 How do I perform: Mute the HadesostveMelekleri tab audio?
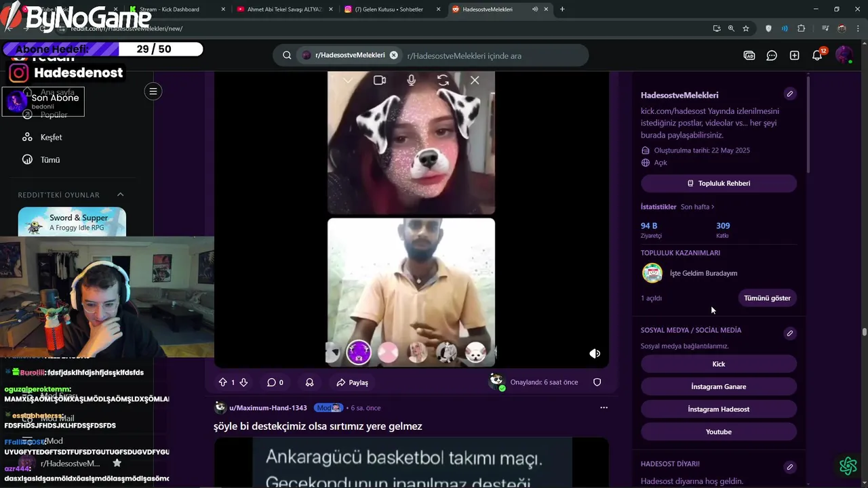click(x=534, y=9)
